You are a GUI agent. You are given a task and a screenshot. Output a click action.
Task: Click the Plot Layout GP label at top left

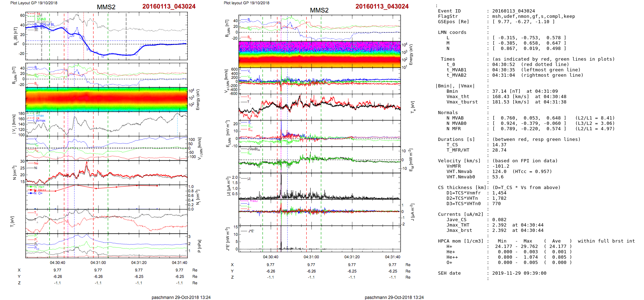pyautogui.click(x=34, y=3)
